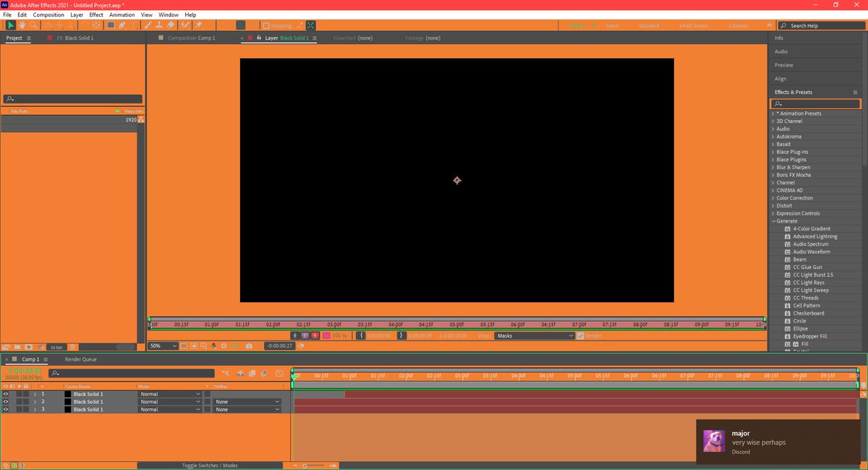
Task: Expand layer 1 properties twirl arrow
Action: [x=35, y=394]
